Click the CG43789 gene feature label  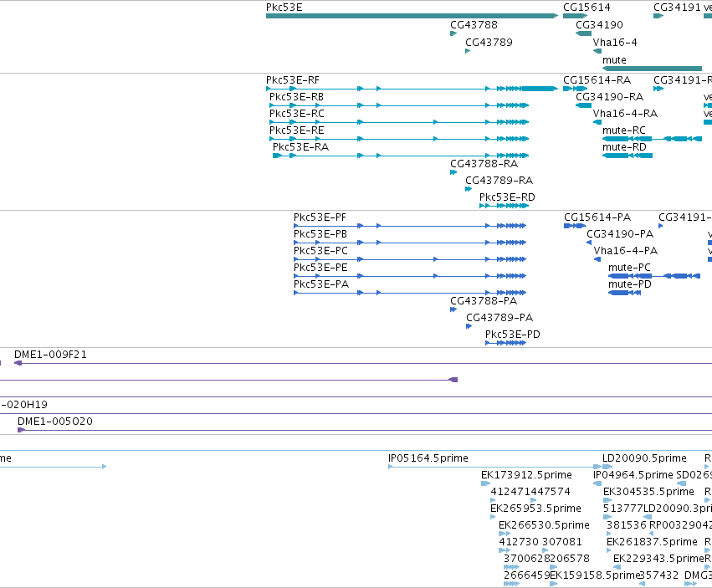coord(489,43)
